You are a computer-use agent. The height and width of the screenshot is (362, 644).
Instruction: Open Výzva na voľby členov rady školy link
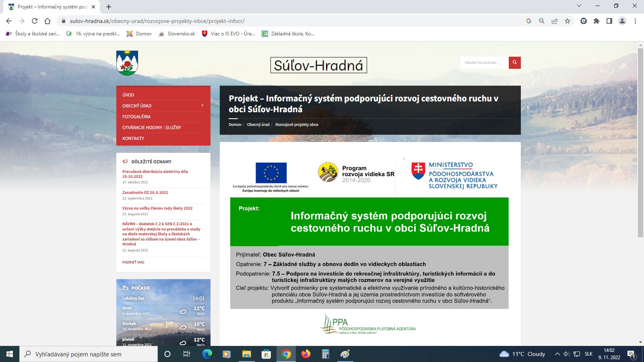(x=157, y=208)
